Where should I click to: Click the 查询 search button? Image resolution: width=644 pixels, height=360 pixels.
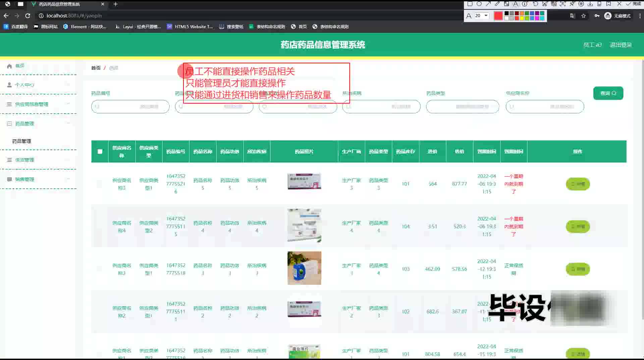pyautogui.click(x=608, y=93)
